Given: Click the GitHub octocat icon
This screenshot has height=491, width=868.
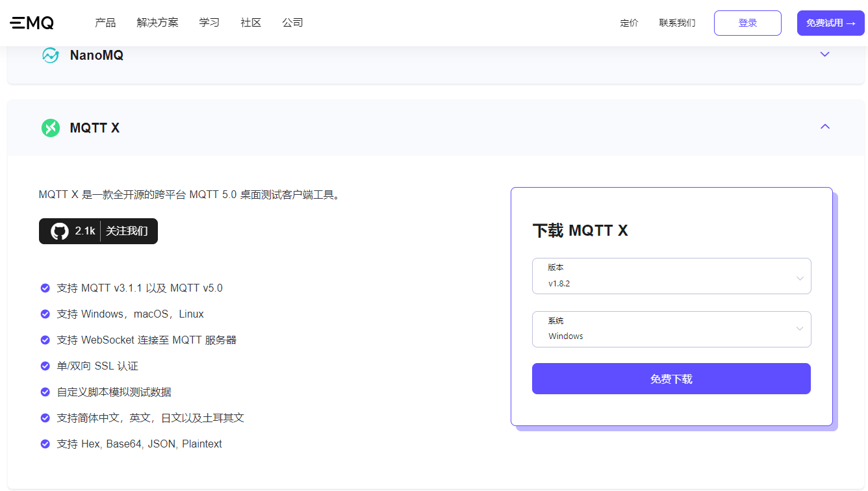Looking at the screenshot, I should point(60,231).
